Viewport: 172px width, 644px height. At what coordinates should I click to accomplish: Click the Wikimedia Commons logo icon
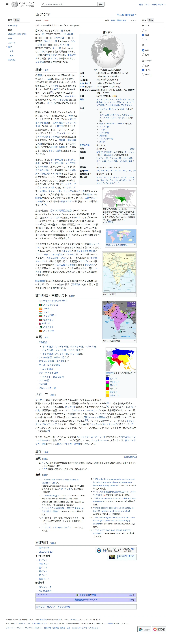99,550
